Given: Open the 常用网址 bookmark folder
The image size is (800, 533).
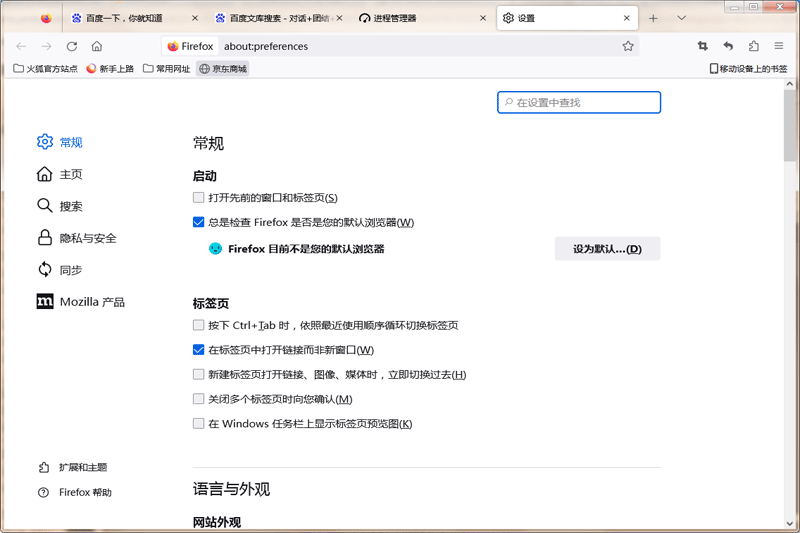Looking at the screenshot, I should coord(166,68).
